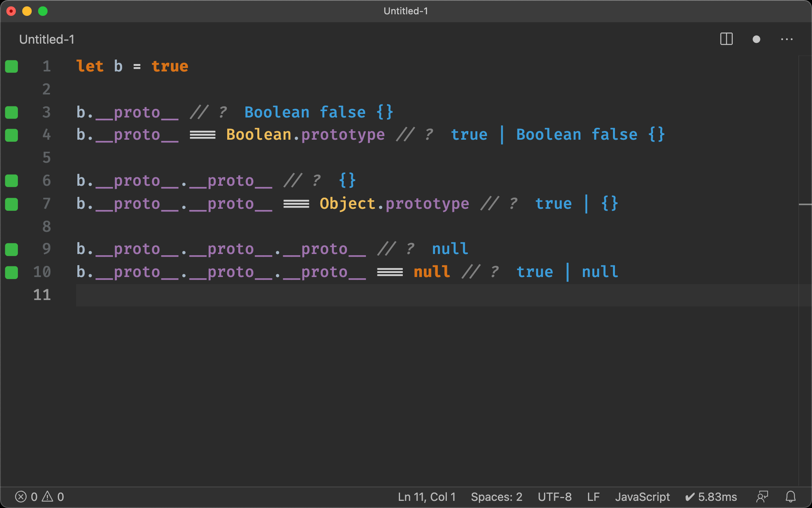812x508 pixels.
Task: Click 'Boolean false {}' output on line 3
Action: click(x=319, y=112)
